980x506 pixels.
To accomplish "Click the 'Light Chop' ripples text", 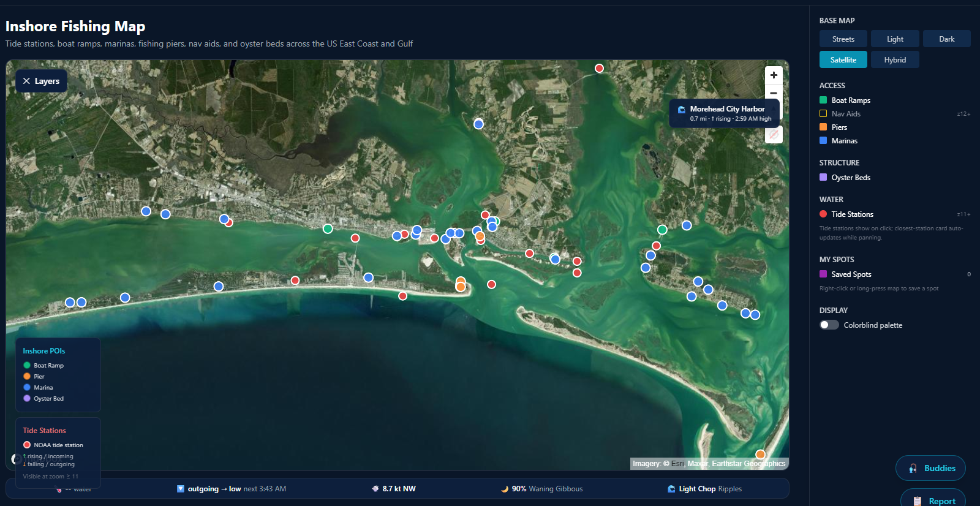I will (697, 489).
